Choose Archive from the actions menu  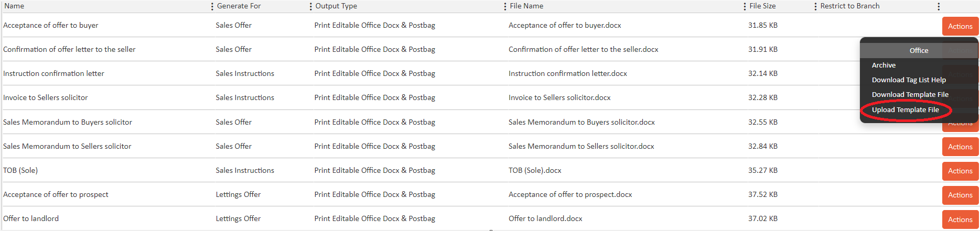[884, 65]
